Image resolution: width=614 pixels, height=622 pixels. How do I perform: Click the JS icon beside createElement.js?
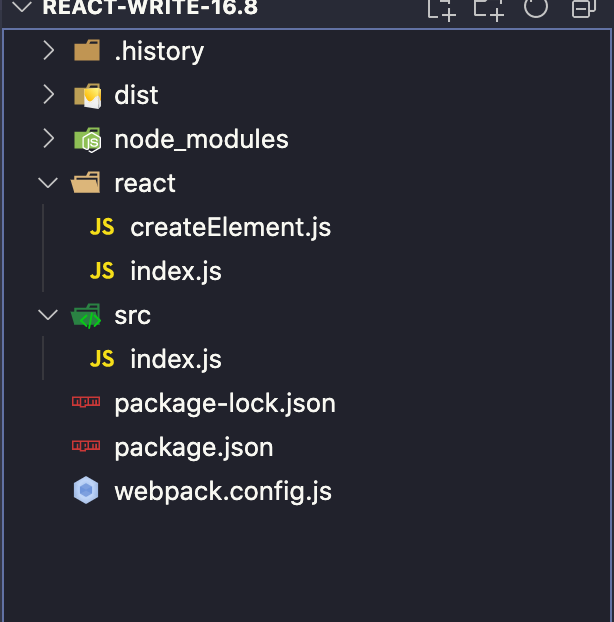[x=102, y=228]
